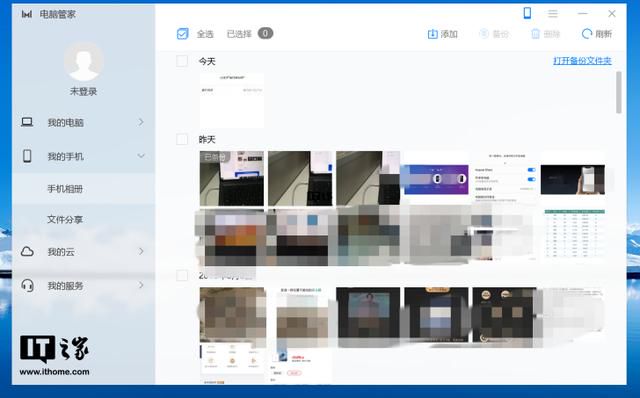The height and width of the screenshot is (398, 640).
Task: Click the cloud icon beside 我的云
Action: point(27,251)
